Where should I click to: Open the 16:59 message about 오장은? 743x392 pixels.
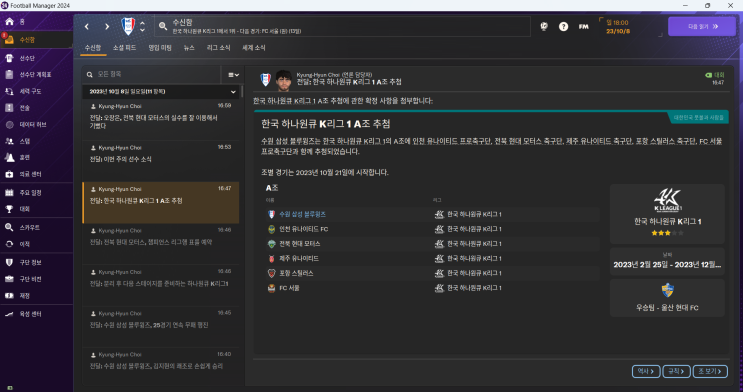click(161, 119)
